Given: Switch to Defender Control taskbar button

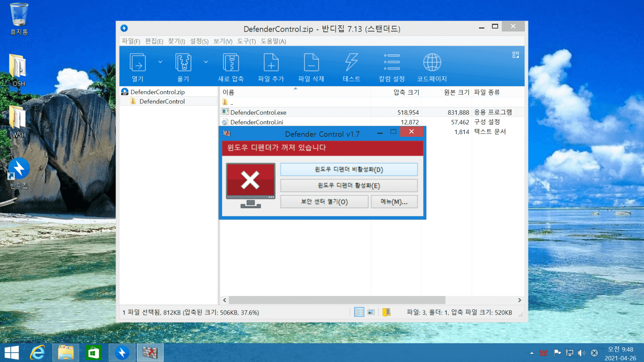Looking at the screenshot, I should tap(150, 353).
